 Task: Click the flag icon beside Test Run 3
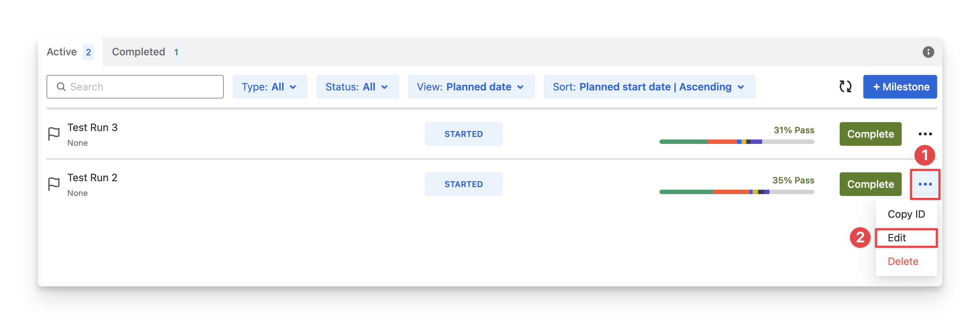click(x=54, y=134)
